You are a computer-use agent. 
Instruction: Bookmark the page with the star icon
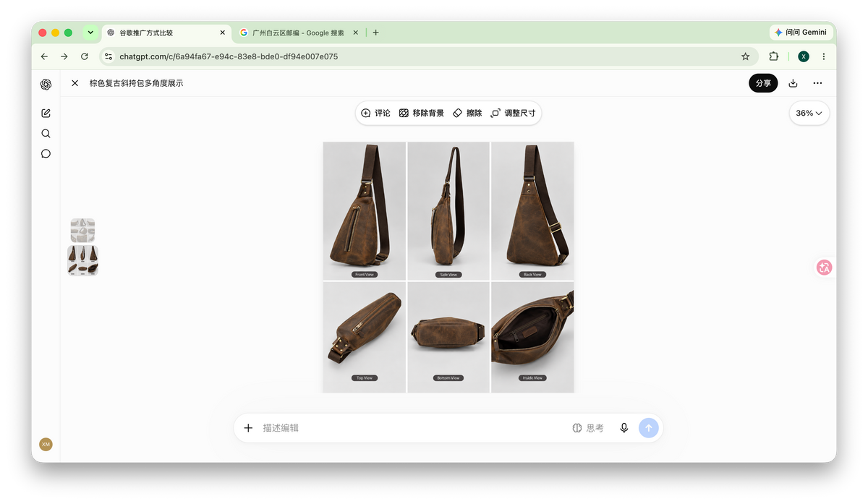745,56
